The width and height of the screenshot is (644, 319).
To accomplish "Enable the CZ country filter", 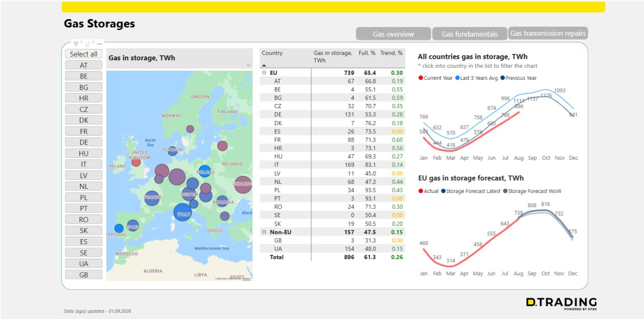I will click(x=84, y=109).
